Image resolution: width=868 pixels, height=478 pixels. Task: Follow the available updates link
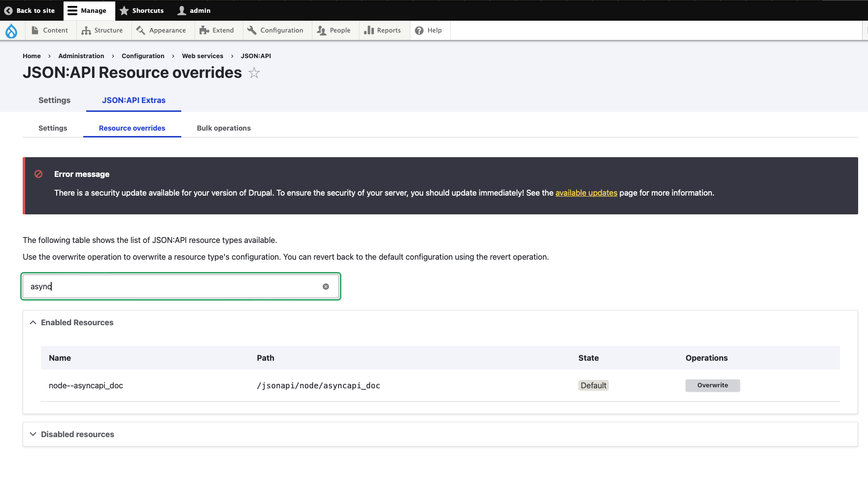[586, 193]
